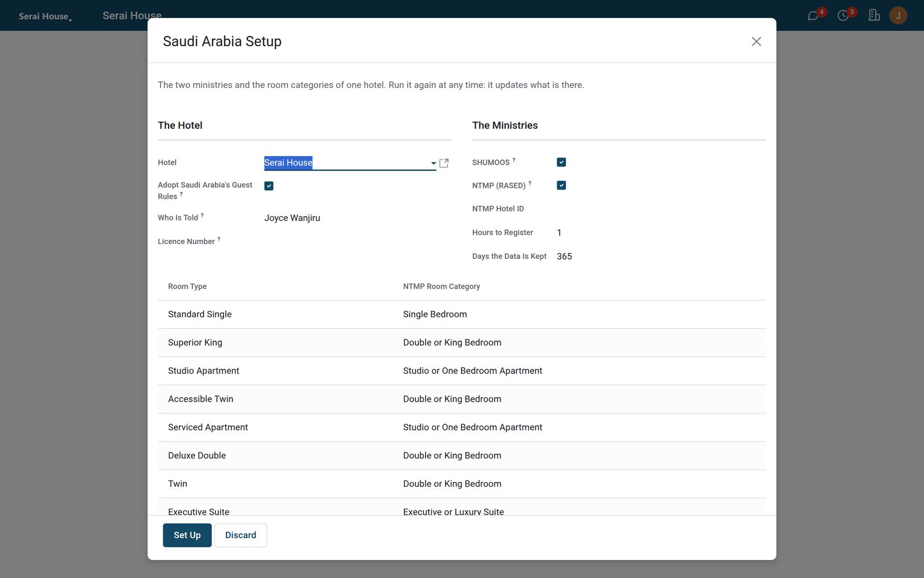Show help tooltip for Who Is Told
The image size is (924, 578).
(202, 215)
